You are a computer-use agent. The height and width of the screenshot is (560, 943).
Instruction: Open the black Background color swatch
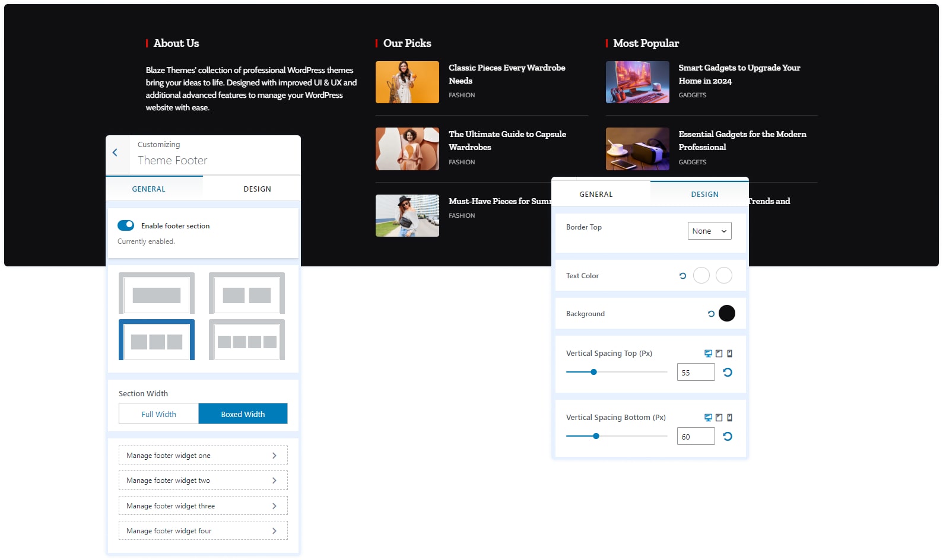coord(726,313)
